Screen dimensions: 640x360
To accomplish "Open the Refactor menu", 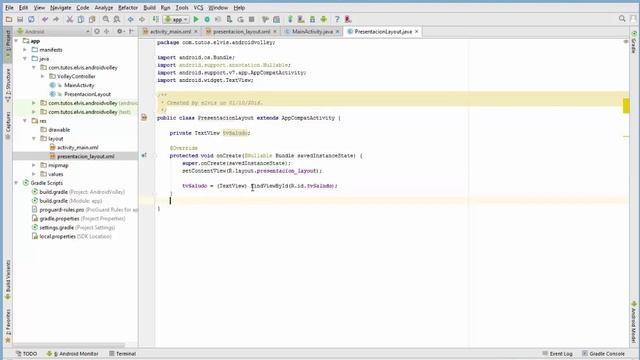I will point(128,8).
